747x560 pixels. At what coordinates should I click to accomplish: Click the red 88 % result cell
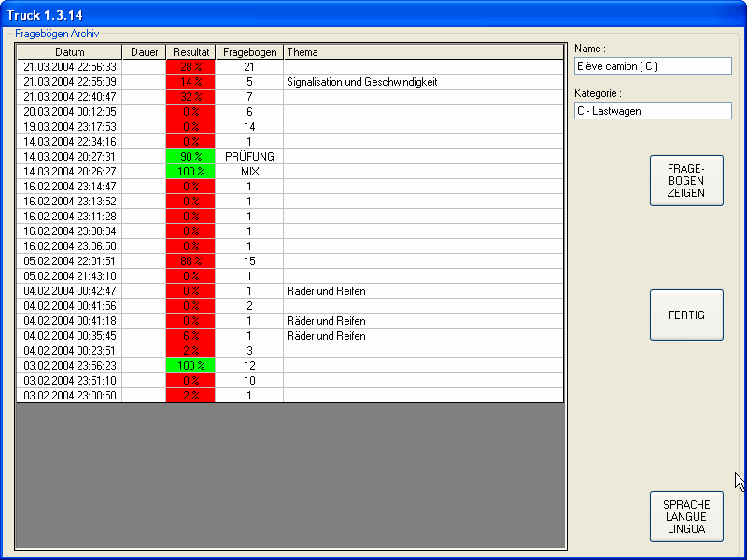point(190,261)
